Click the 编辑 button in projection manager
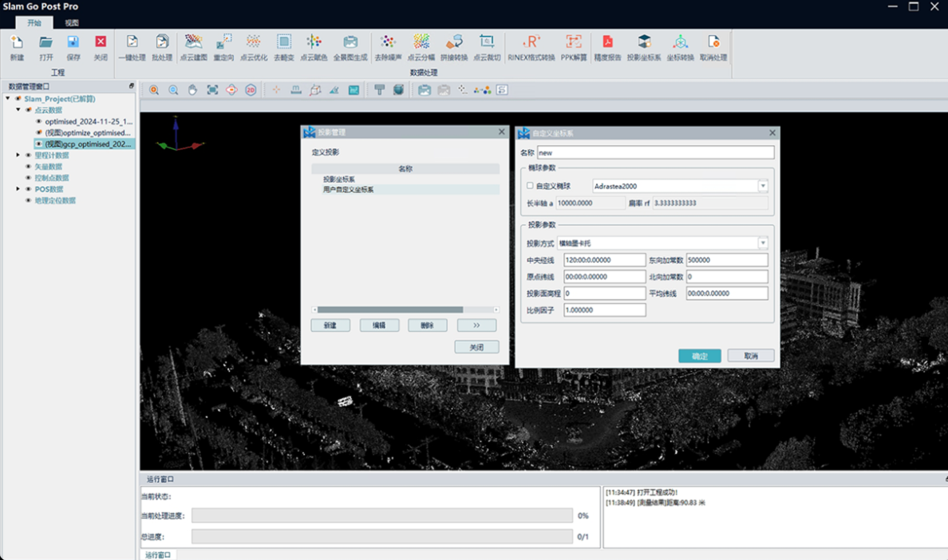948x560 pixels. pos(379,325)
